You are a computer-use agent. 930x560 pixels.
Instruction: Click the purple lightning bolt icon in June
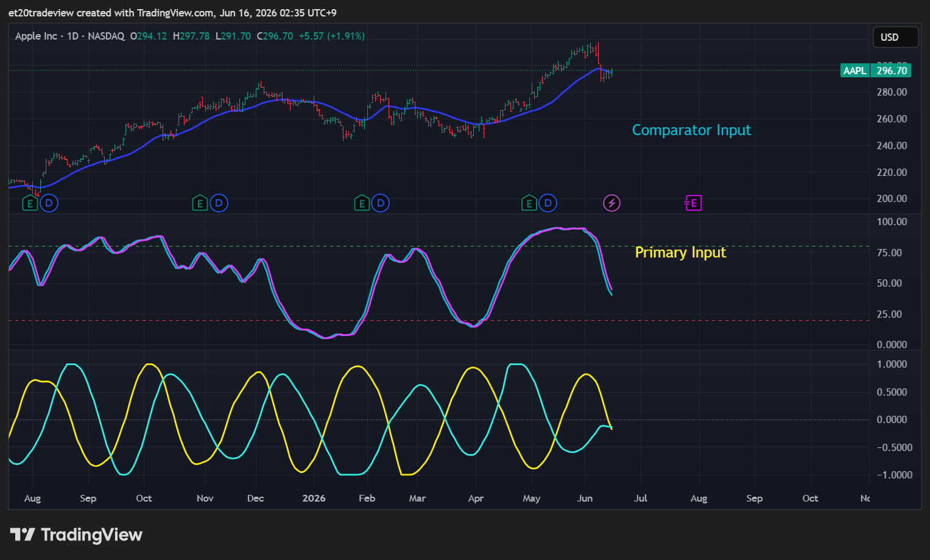pyautogui.click(x=611, y=203)
